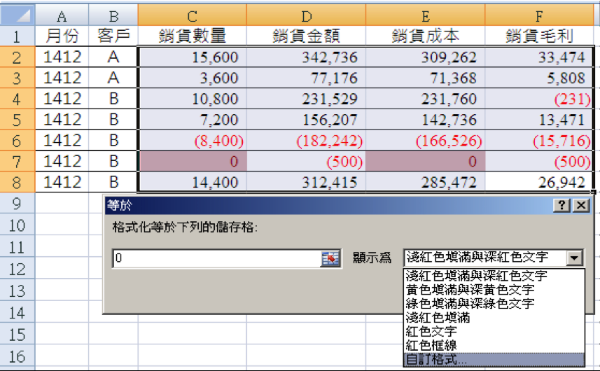Click the value input field containing 0
The height and width of the screenshot is (371, 600).
tap(217, 258)
